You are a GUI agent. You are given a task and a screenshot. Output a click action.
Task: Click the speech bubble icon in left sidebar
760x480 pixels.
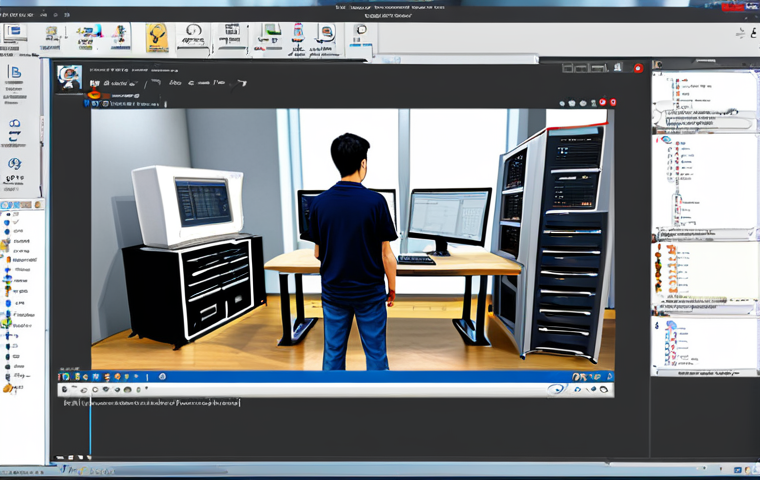(x=15, y=124)
